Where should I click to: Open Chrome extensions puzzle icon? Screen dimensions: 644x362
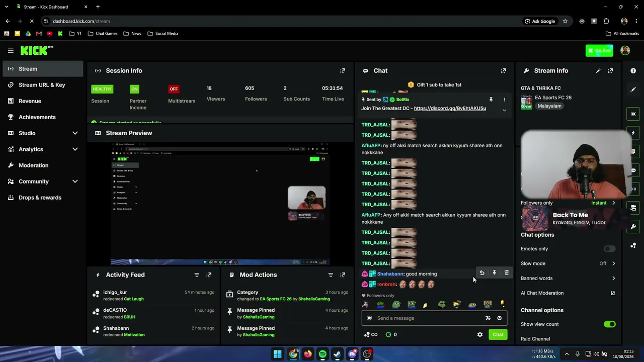tap(606, 21)
